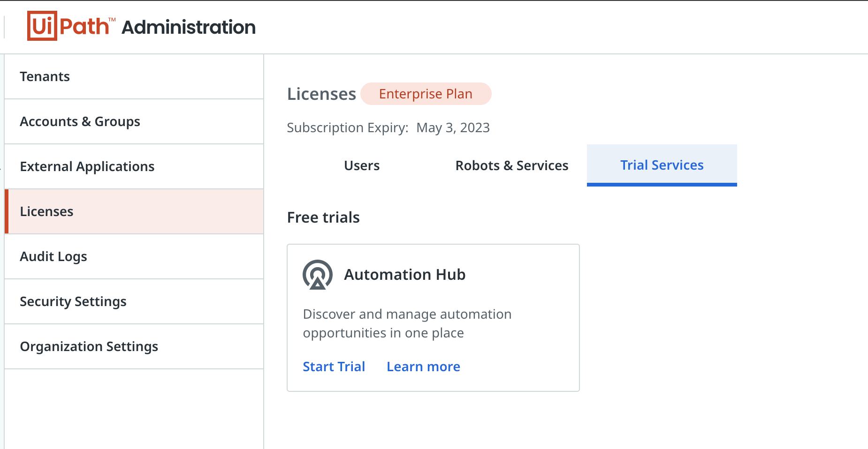Navigate to Security Settings
868x449 pixels.
[x=73, y=301]
